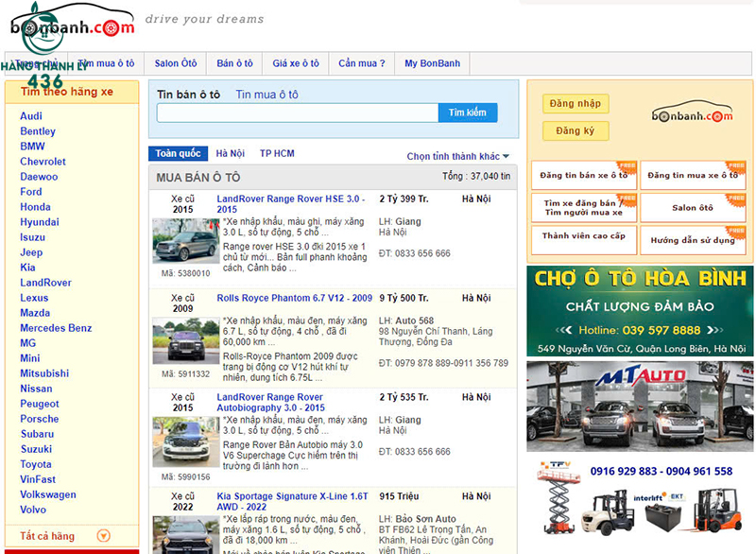Open 'Tìm xe đăng bán / Tìm người mua xe' tile

[584, 208]
